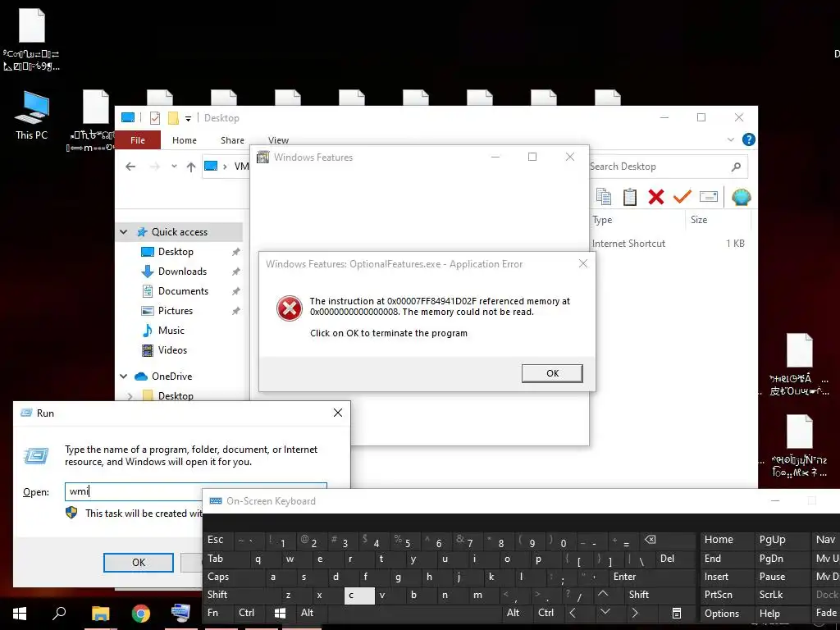Toggle Fade on the On-Screen Keyboard
The height and width of the screenshot is (630, 840).
(826, 613)
